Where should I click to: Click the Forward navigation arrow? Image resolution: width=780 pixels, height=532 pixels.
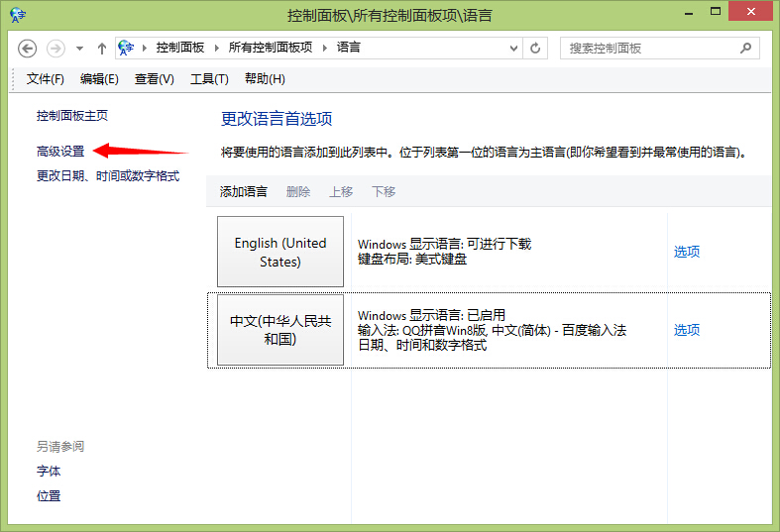[56, 49]
